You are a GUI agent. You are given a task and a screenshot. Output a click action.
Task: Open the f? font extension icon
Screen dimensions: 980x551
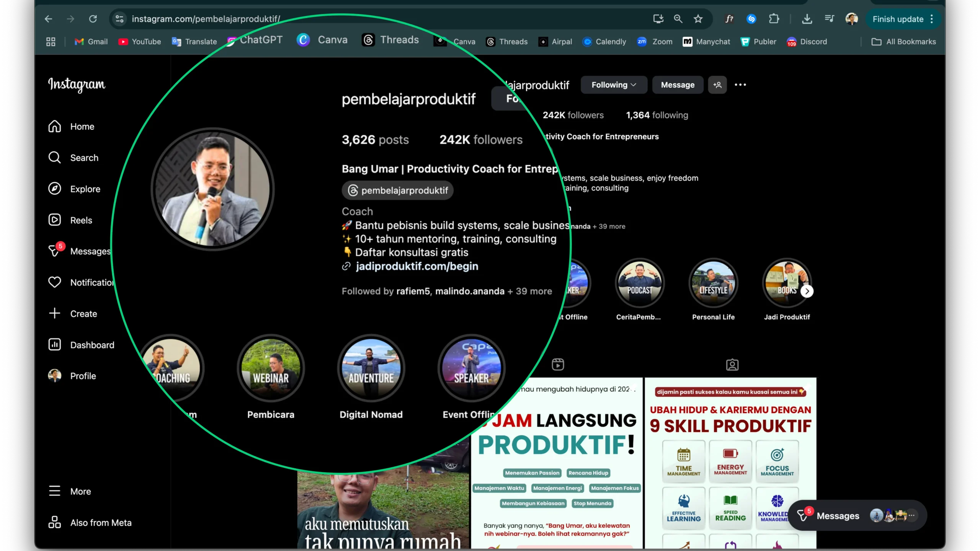(729, 19)
